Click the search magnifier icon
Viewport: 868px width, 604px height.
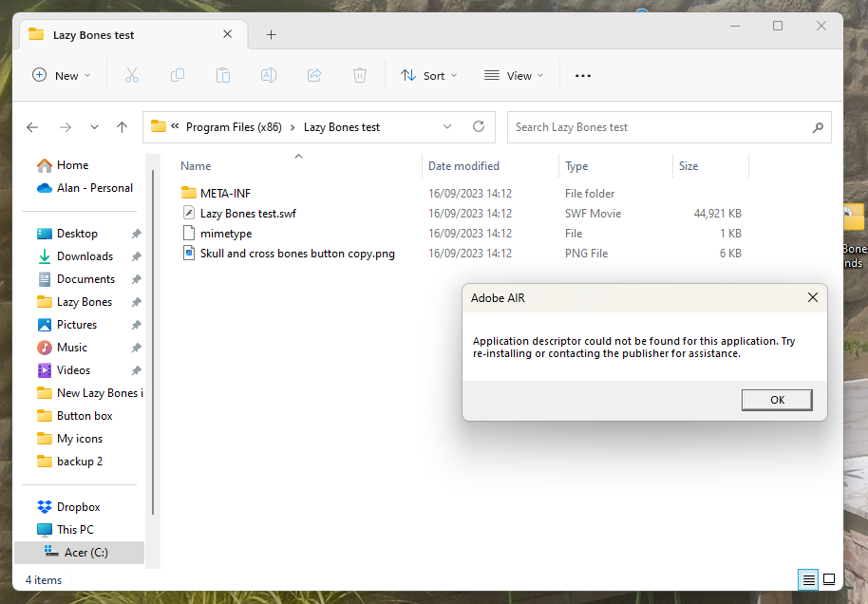click(x=818, y=128)
